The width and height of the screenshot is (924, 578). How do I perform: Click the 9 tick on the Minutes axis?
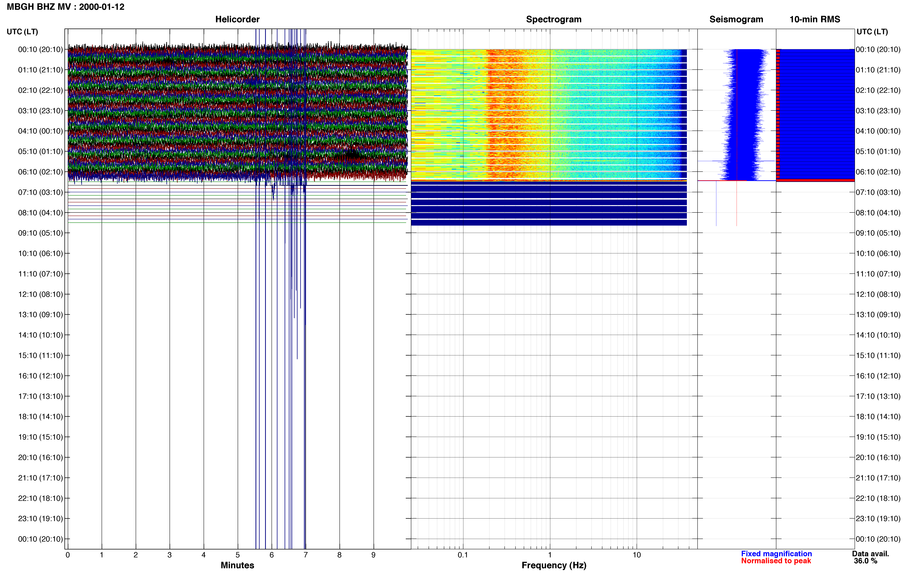[373, 555]
